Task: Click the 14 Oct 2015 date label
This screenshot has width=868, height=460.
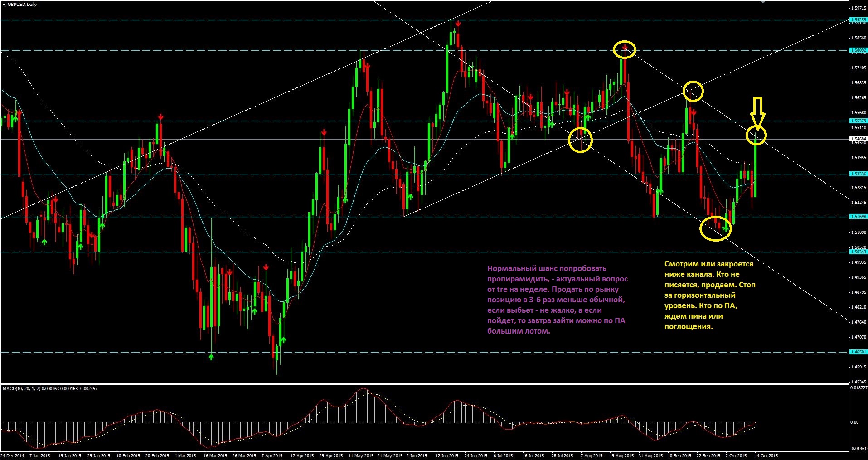Action: [766, 456]
